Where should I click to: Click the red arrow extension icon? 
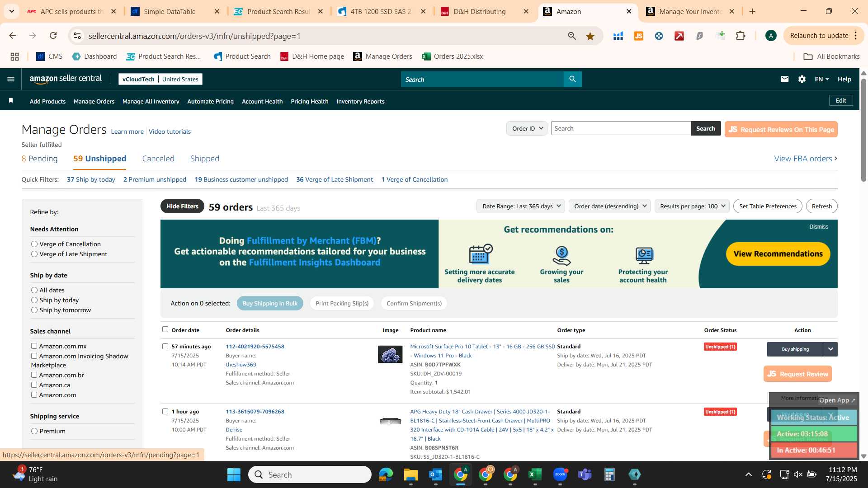pos(679,36)
